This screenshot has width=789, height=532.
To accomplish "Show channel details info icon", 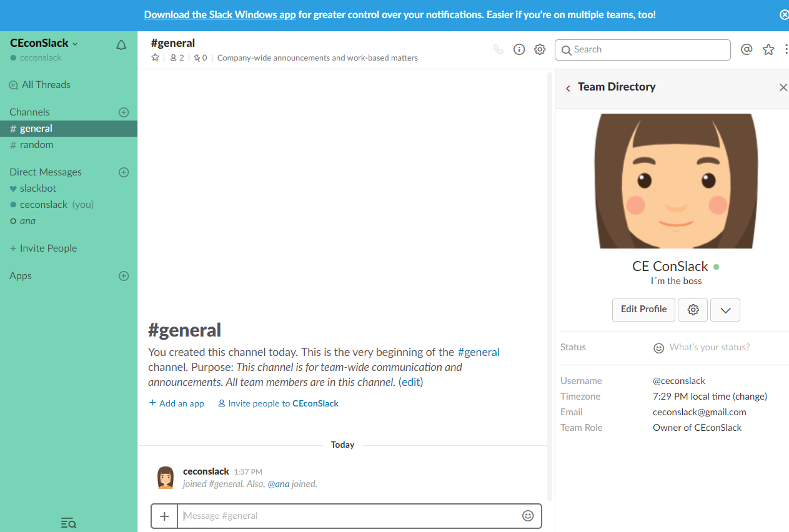I will tap(519, 49).
